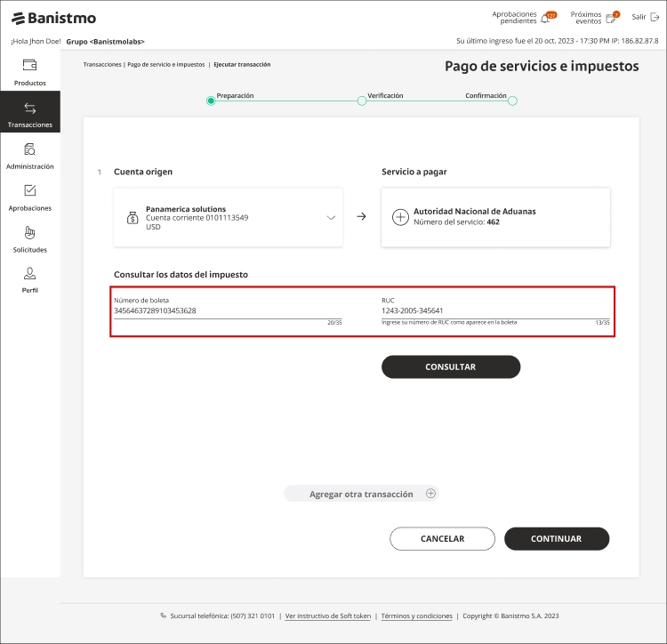Open Términos y condiciones link
The image size is (667, 644).
(417, 616)
